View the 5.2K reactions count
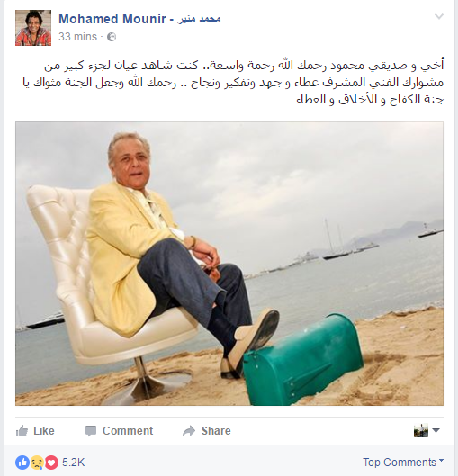458x476 pixels. click(x=74, y=463)
